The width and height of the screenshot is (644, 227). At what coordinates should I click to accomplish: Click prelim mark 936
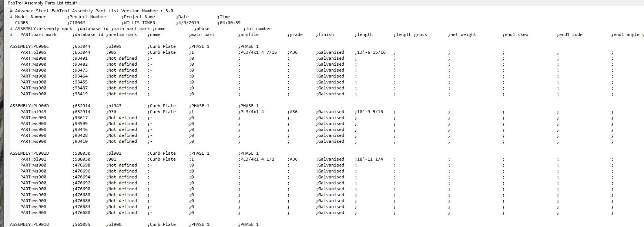click(113, 112)
